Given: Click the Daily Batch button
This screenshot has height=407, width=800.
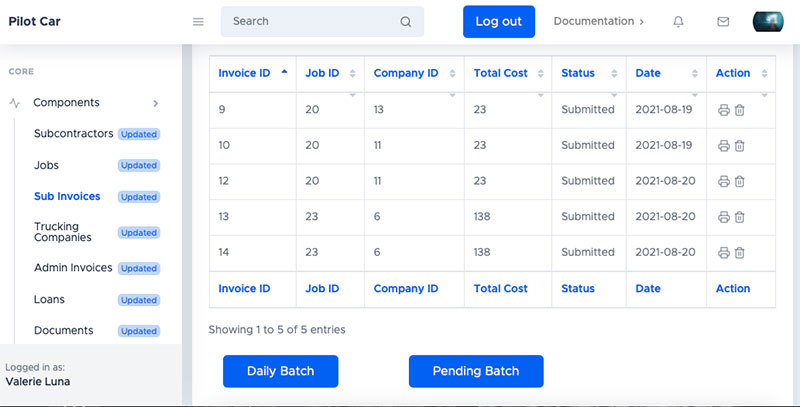Looking at the screenshot, I should pyautogui.click(x=280, y=371).
